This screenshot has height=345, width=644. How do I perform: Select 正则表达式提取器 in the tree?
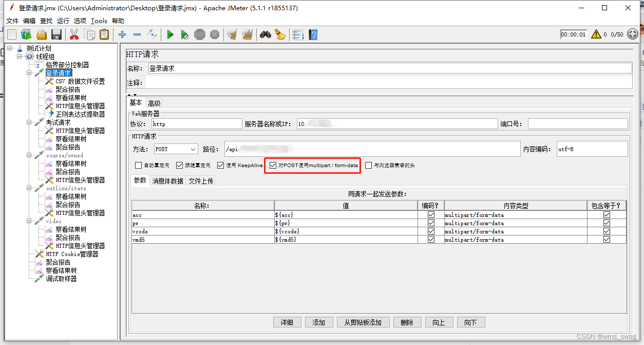point(80,114)
